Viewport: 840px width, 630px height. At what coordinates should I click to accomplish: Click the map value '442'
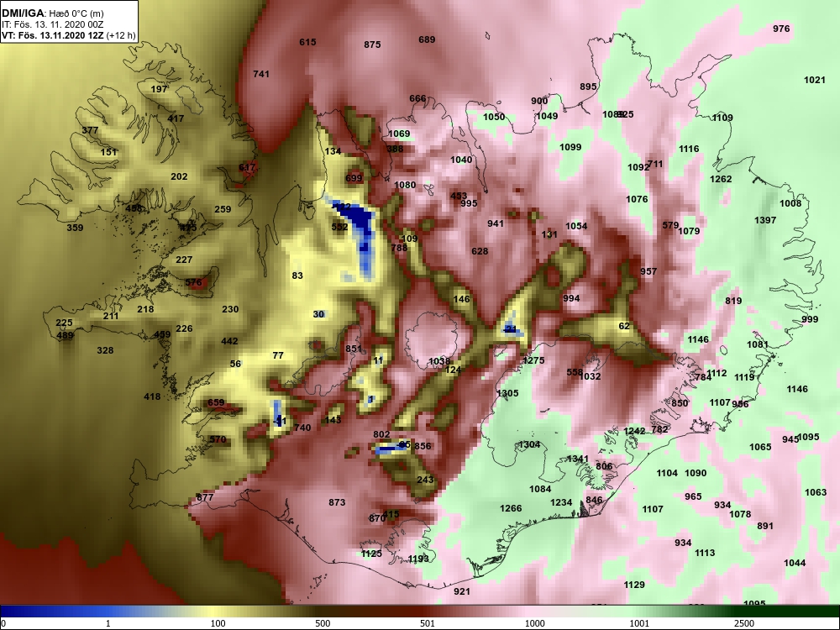point(229,341)
